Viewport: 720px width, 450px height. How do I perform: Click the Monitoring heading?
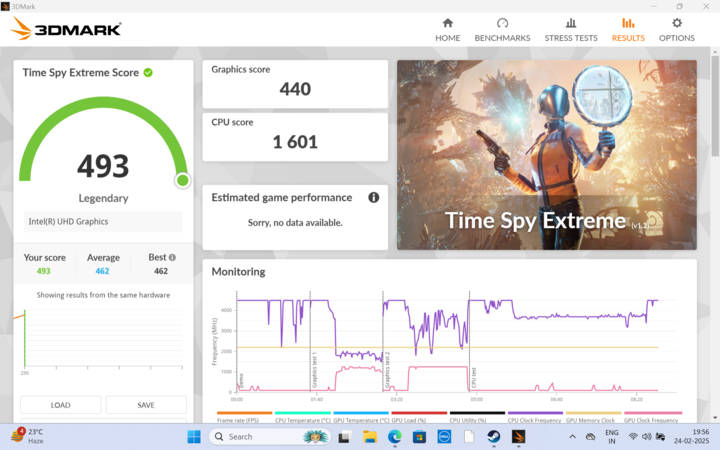click(x=238, y=272)
